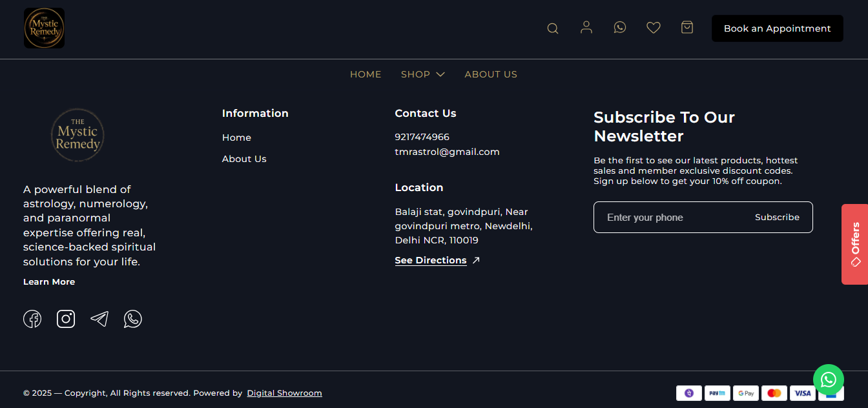Click the Visa payment icon

pyautogui.click(x=803, y=393)
